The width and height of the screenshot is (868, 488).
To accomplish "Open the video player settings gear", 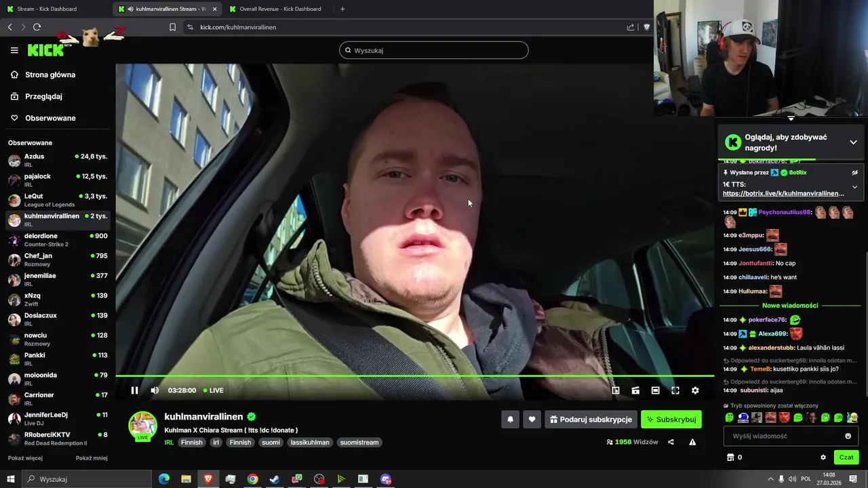I will 695,390.
